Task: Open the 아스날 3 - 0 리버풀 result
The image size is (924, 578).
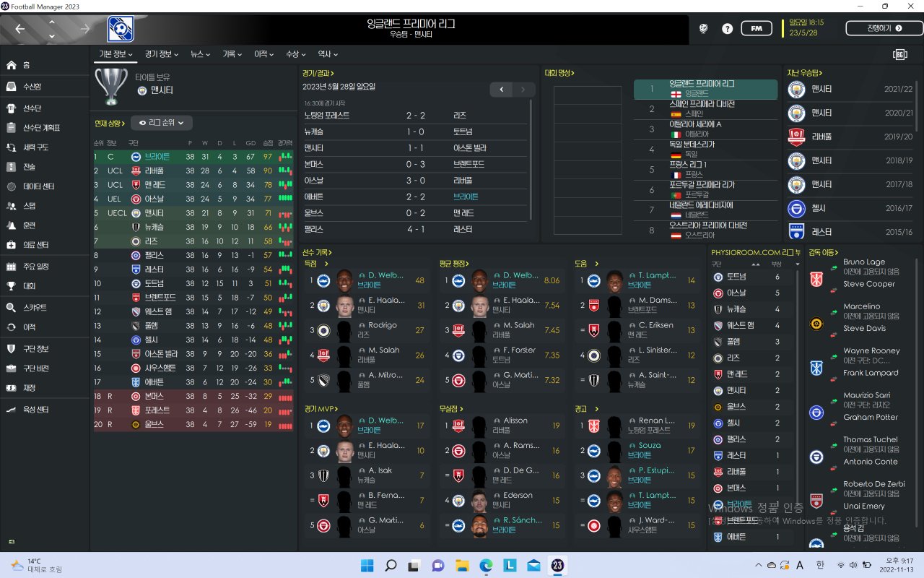Action: click(x=417, y=180)
